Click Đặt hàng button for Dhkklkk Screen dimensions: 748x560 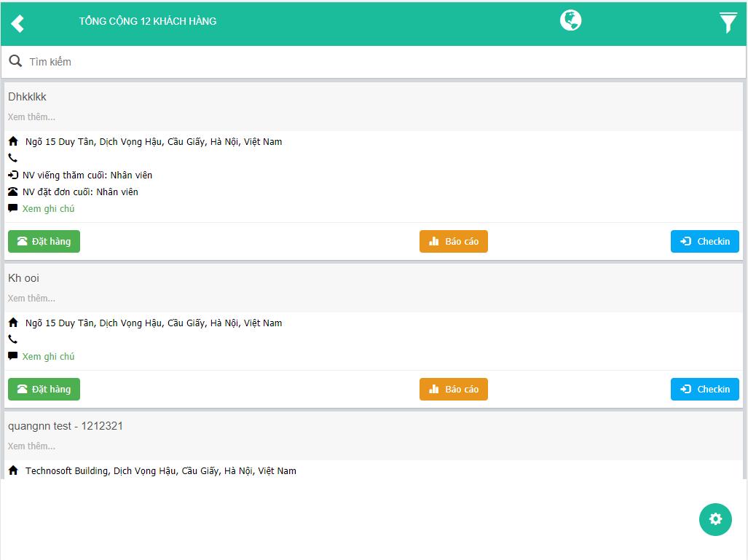[x=44, y=241]
